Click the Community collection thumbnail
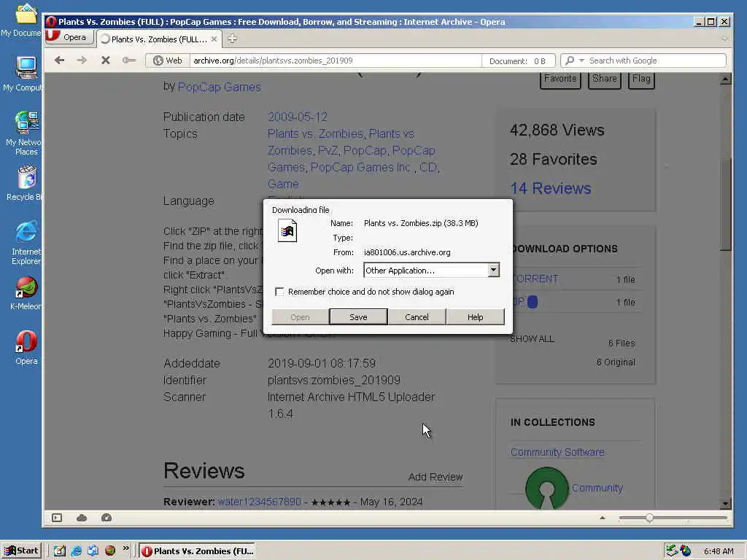Viewport: 747px width, 560px height. (x=547, y=488)
